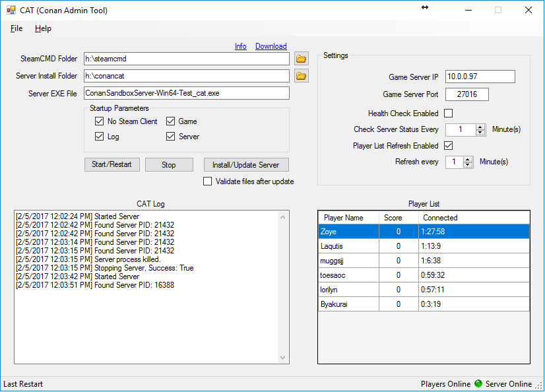Viewport: 545px width, 392px height.
Task: Click the Install/Update Server button
Action: [x=245, y=165]
